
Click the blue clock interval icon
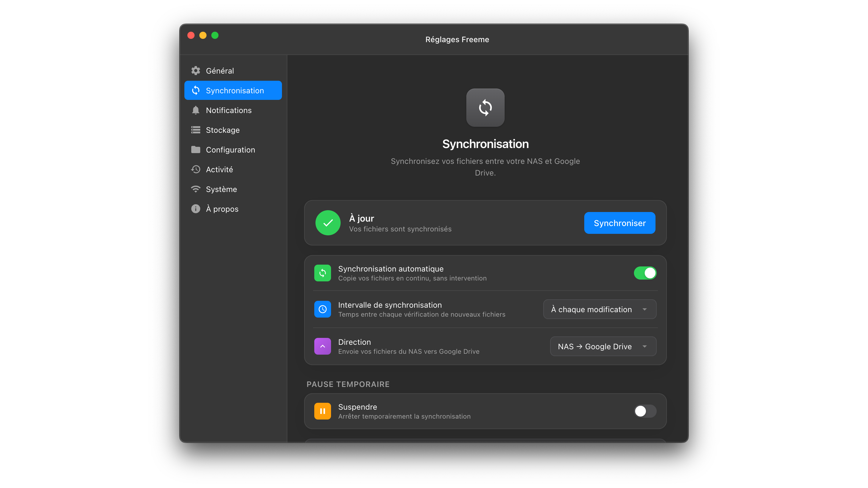(322, 309)
